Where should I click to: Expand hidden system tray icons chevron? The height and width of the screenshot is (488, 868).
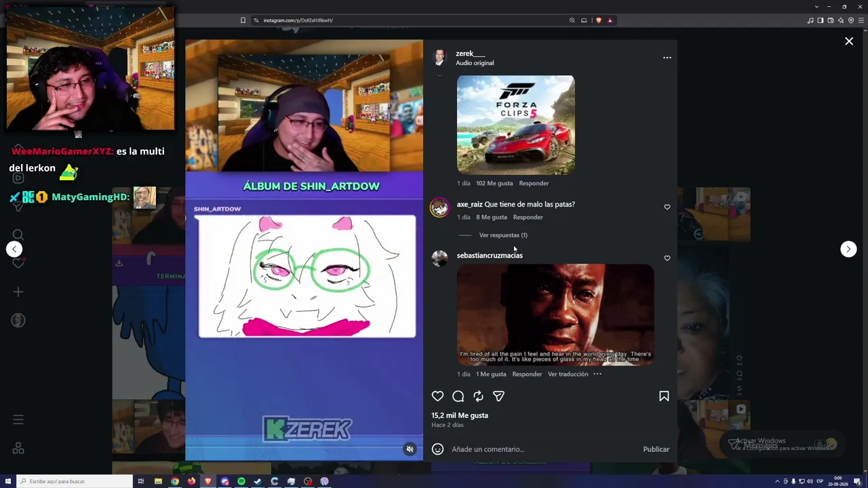(777, 482)
